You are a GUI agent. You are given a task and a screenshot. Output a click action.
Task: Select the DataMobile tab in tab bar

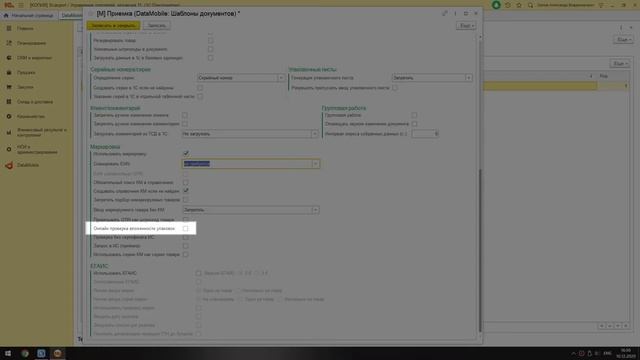pyautogui.click(x=71, y=16)
